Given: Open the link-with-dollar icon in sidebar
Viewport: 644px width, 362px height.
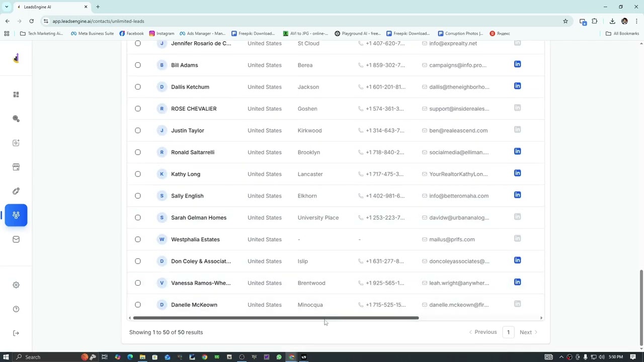Looking at the screenshot, I should pos(16,191).
